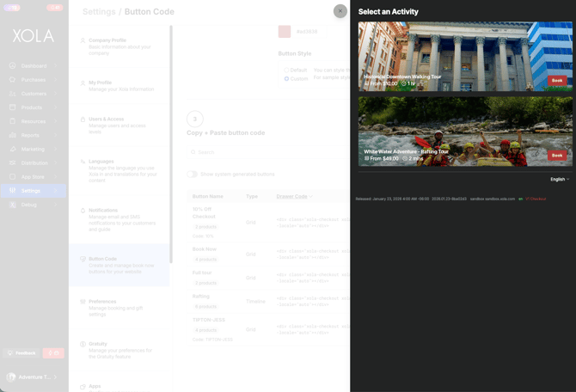Click the Customers icon in sidebar

click(13, 94)
